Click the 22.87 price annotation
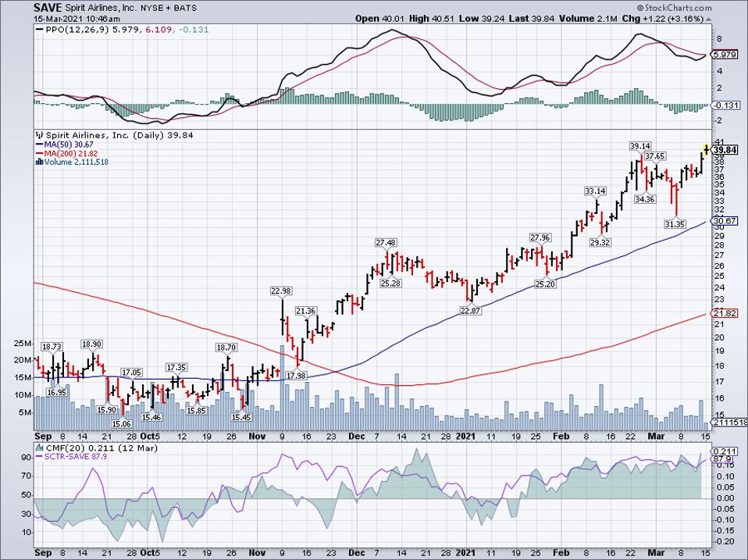748x560 pixels. tap(470, 311)
